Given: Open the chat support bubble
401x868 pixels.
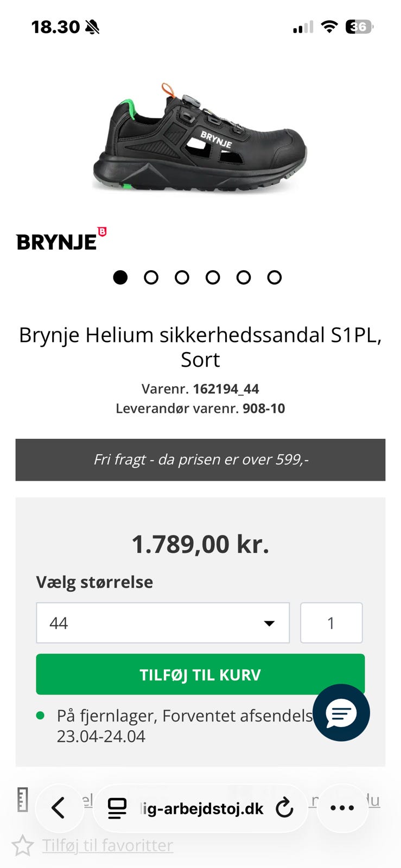Looking at the screenshot, I should tap(341, 713).
